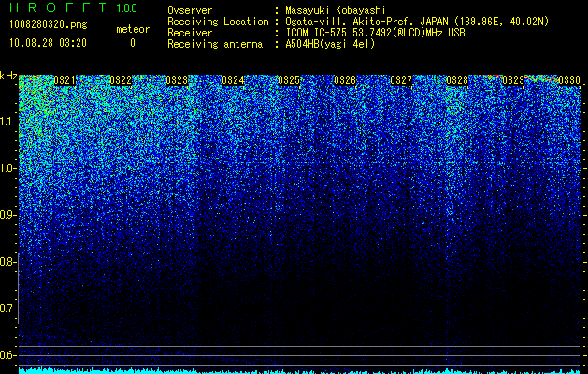This screenshot has width=588, height=374.
Task: Select the filename 1008280320.png
Action: (x=49, y=25)
